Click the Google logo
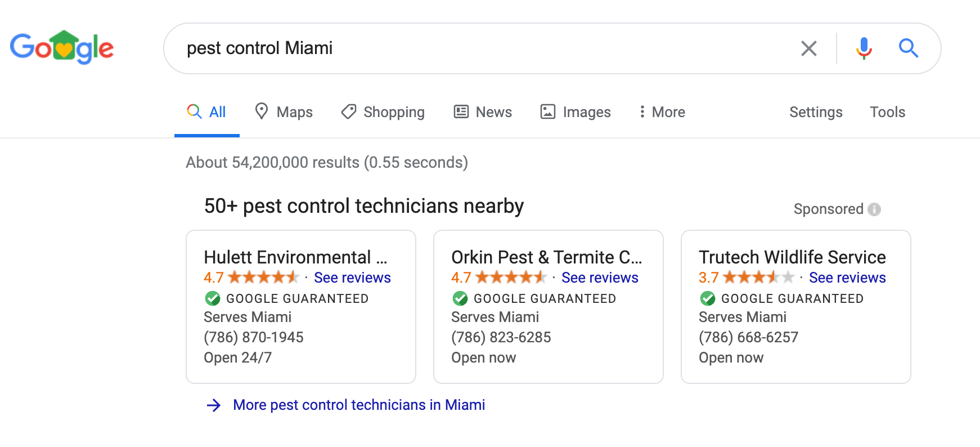Viewport: 980px width, 447px height. (62, 47)
